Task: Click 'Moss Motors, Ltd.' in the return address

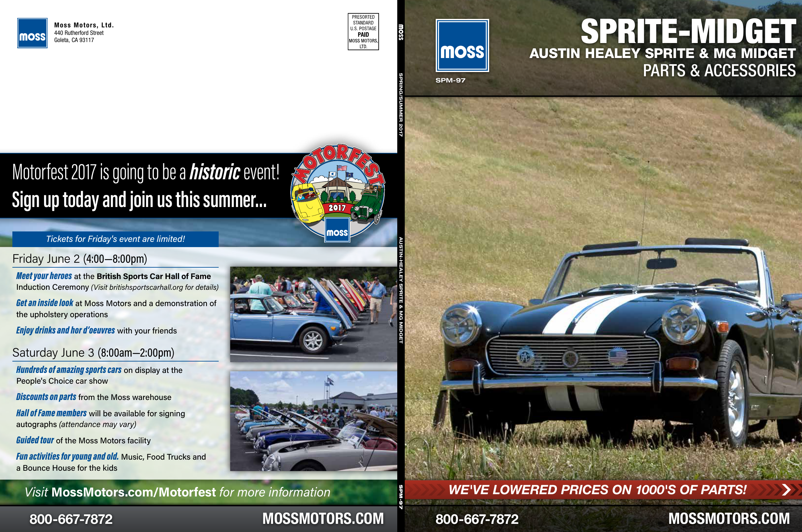Action: pos(84,25)
